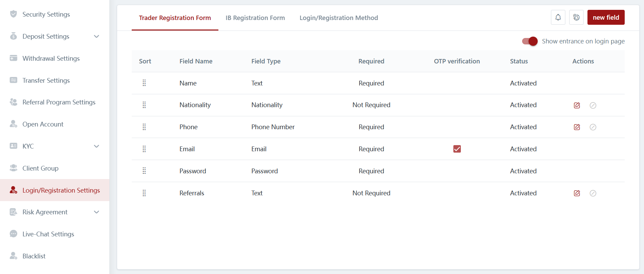Open Login/Registration Method tab

coord(339,18)
